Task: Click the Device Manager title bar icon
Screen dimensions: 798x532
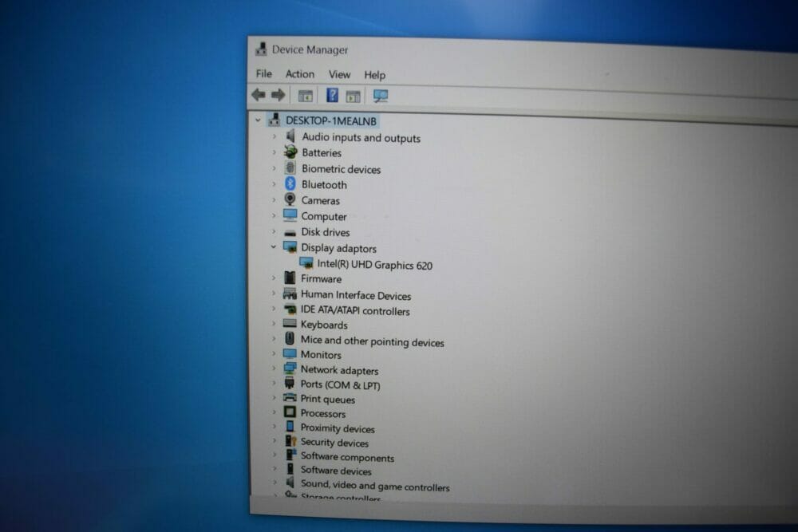Action: click(261, 49)
